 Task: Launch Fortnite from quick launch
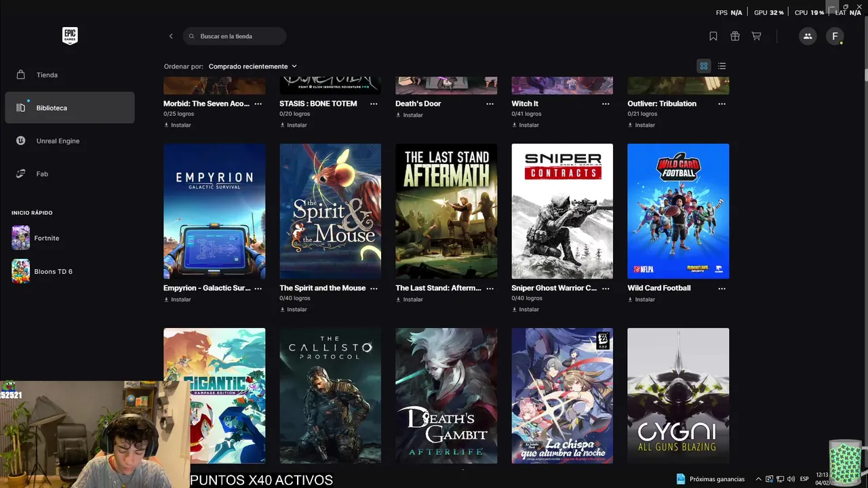click(47, 238)
